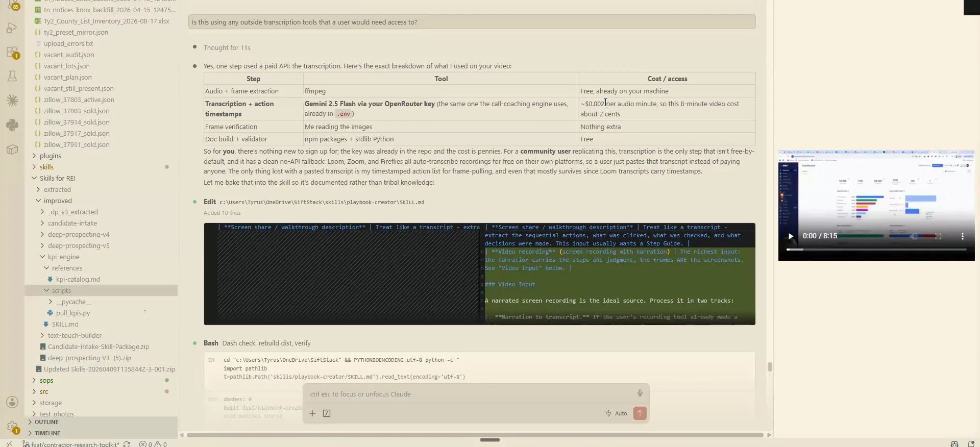Viewport: 980px width, 447px height.
Task: Enter fullscreen on the video player
Action: click(938, 236)
